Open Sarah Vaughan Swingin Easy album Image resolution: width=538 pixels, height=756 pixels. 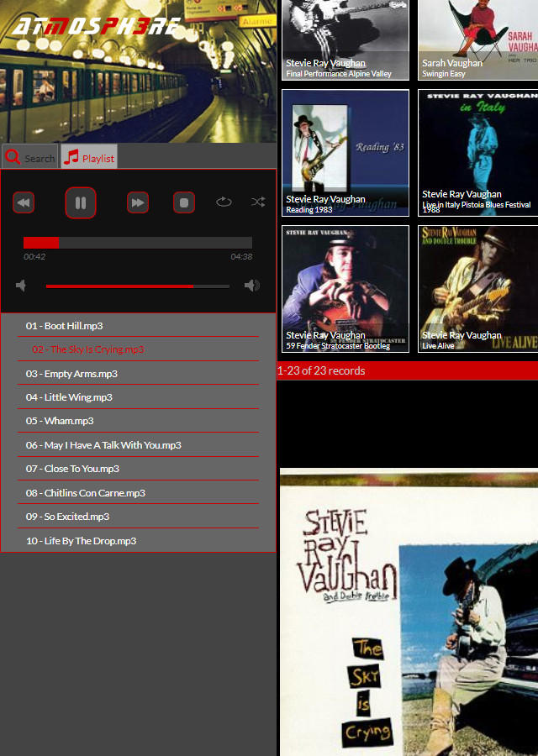coord(478,39)
